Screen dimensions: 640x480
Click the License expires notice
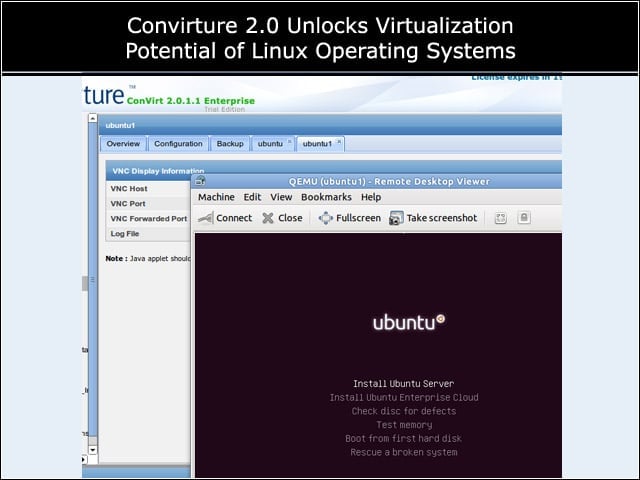[x=516, y=78]
